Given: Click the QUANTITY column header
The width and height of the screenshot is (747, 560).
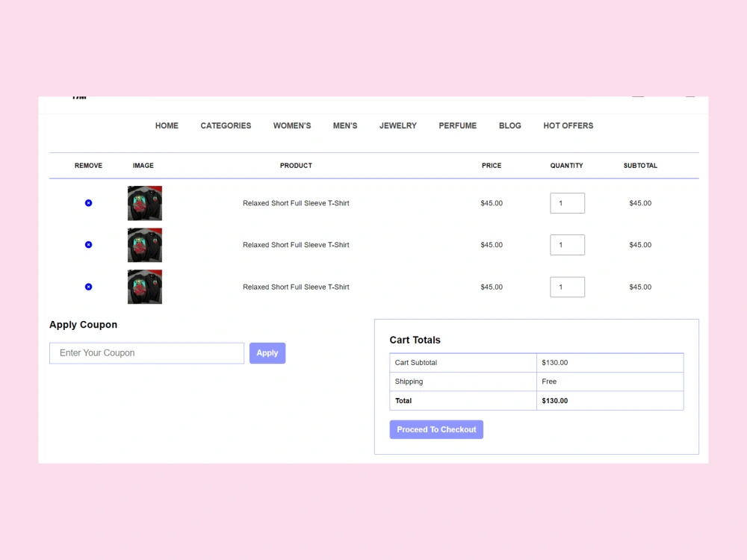Looking at the screenshot, I should 566,166.
